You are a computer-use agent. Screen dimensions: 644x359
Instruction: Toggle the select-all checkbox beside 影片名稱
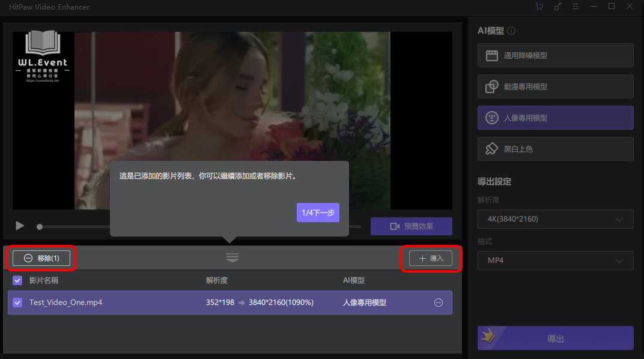tap(17, 280)
